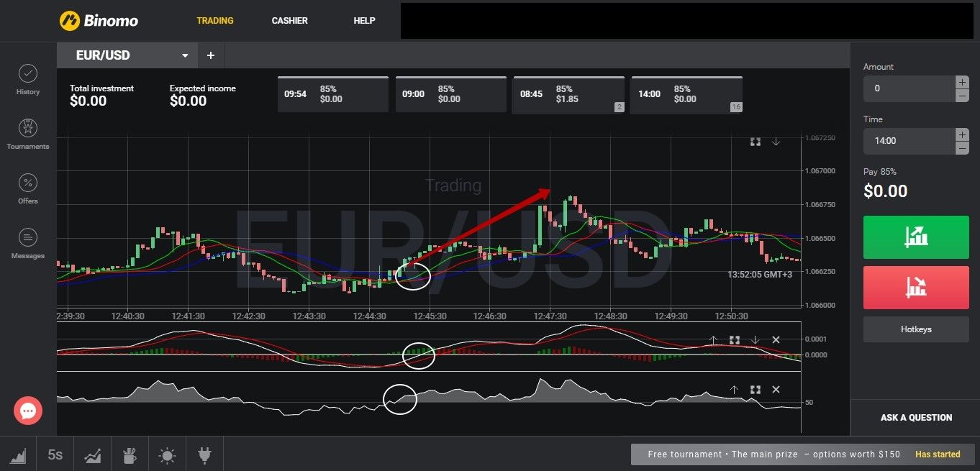The height and width of the screenshot is (471, 980).
Task: Decrease the trade Amount with minus
Action: (x=962, y=96)
